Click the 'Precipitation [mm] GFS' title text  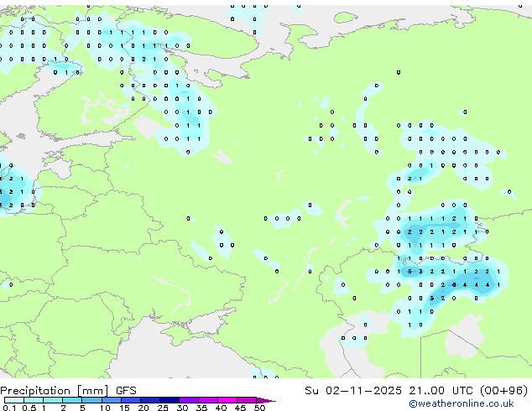point(68,391)
